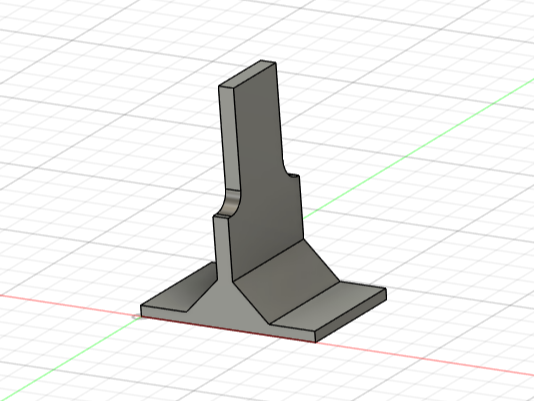Click the green axis line at lower left
The height and width of the screenshot is (401, 534).
click(68, 358)
